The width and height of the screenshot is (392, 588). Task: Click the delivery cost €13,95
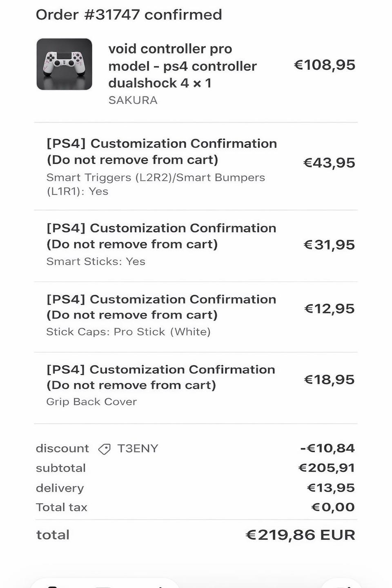click(x=331, y=488)
